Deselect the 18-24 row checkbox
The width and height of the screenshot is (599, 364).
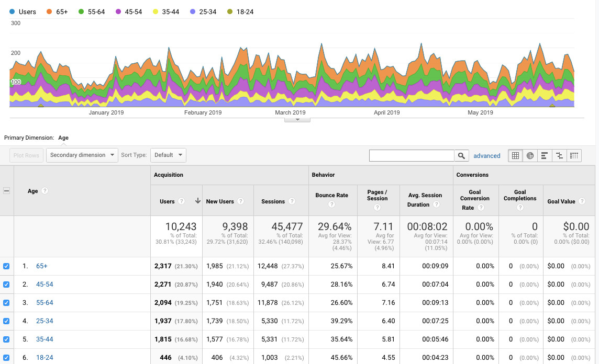[x=6, y=358]
